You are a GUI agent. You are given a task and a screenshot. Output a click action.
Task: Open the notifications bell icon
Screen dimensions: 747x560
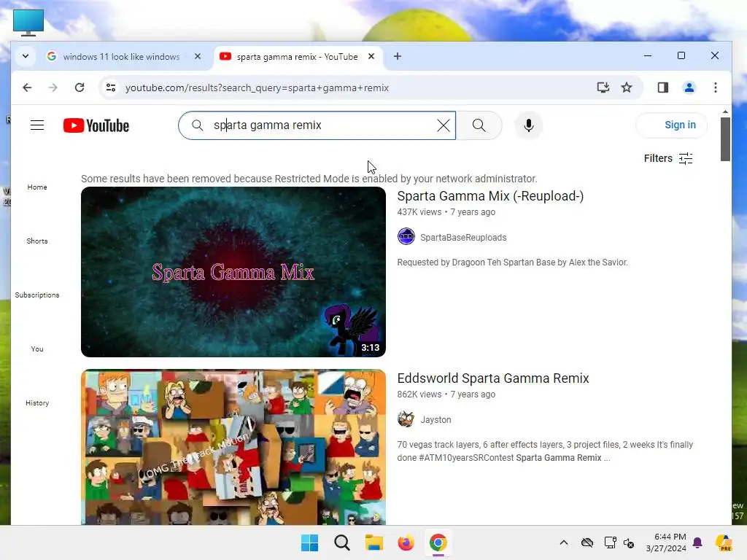coord(697,542)
